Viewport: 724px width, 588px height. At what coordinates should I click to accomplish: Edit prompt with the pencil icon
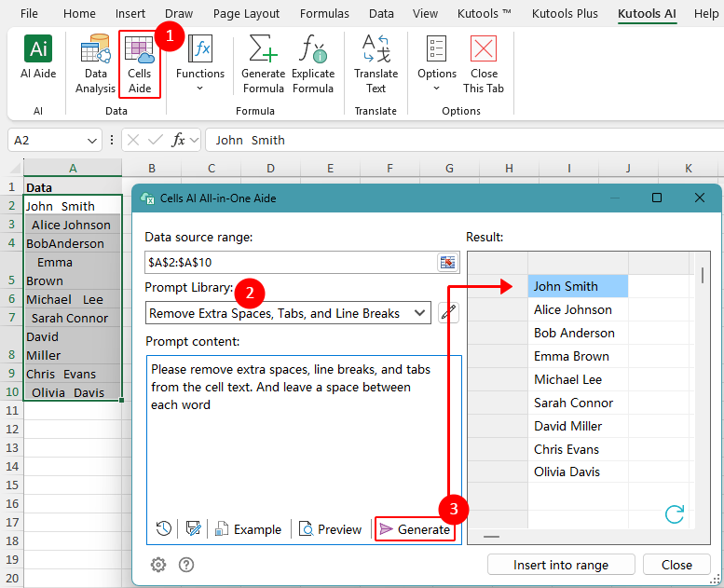[449, 313]
